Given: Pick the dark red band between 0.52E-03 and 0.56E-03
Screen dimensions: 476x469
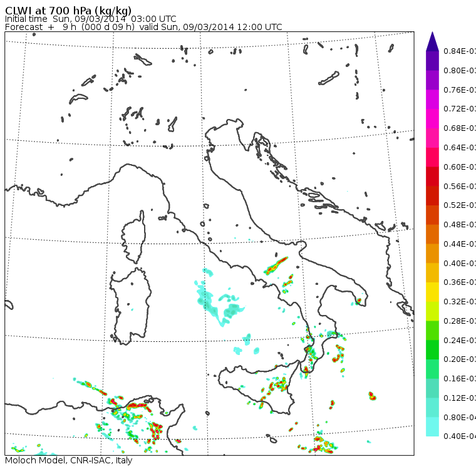Looking at the screenshot, I should 432,196.
